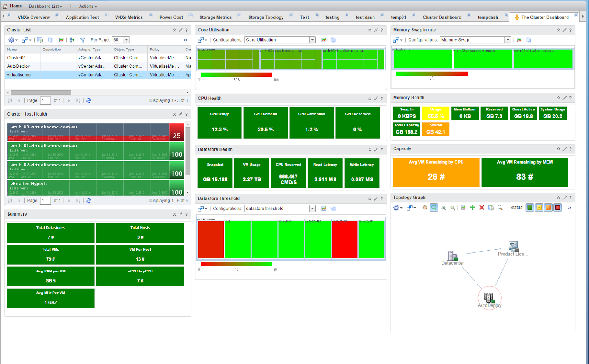Click the Cluster List horizontal scrollbar
The image size is (589, 364).
pyautogui.click(x=41, y=93)
